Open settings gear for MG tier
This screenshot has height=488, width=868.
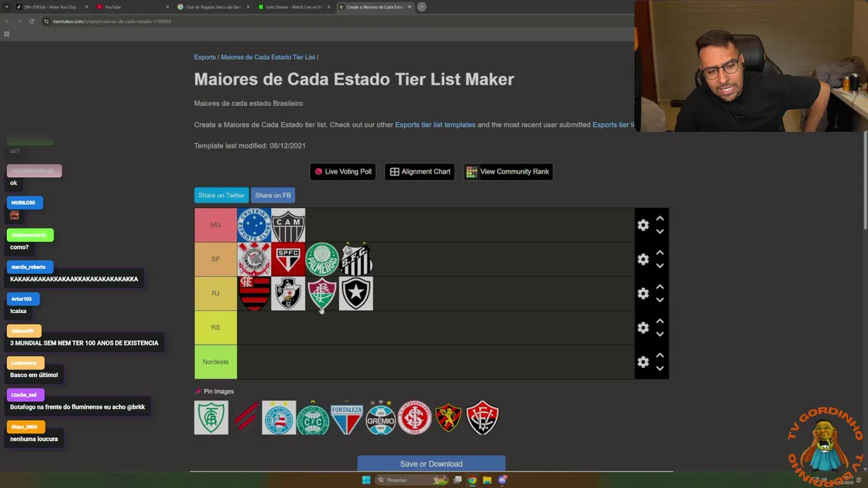[643, 225]
